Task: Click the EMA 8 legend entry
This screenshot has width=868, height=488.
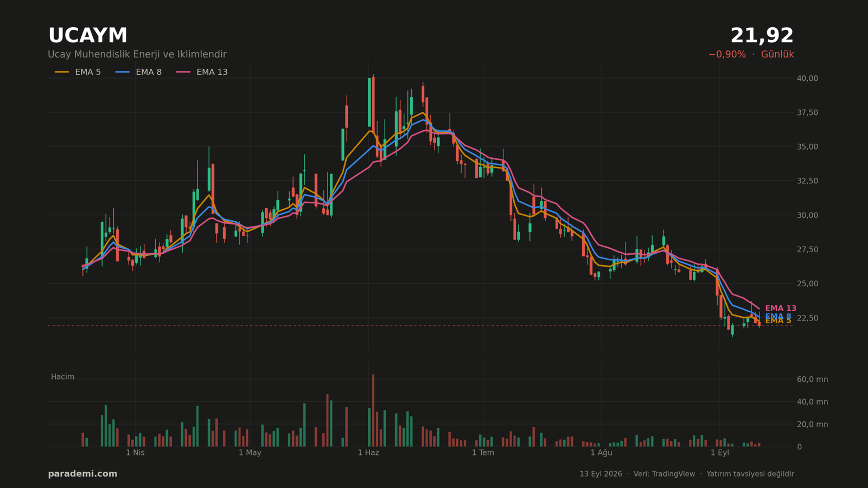Action: click(138, 72)
